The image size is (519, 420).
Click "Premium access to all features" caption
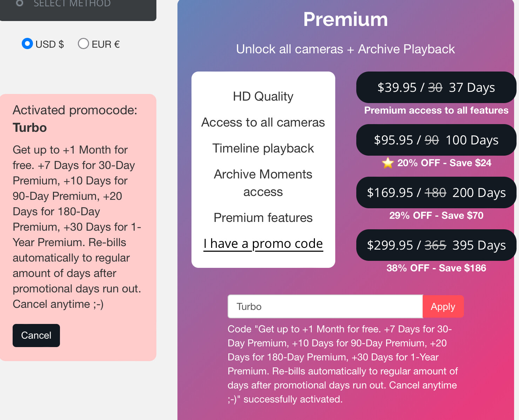[436, 110]
